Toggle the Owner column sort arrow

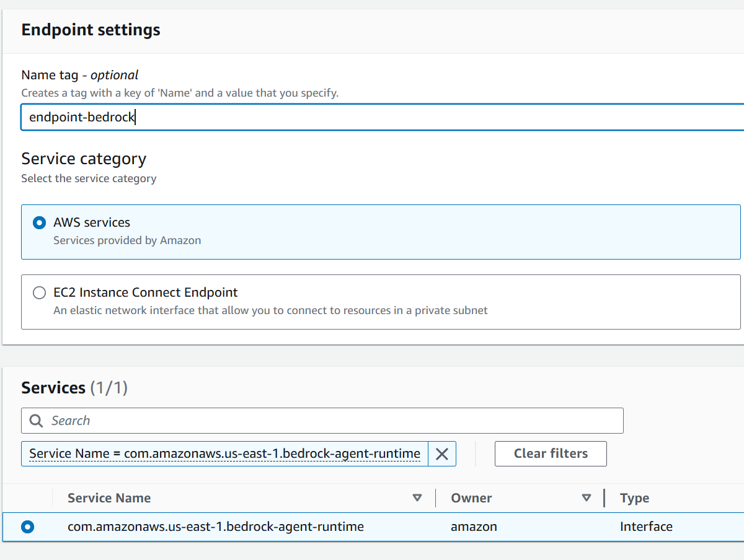[587, 498]
